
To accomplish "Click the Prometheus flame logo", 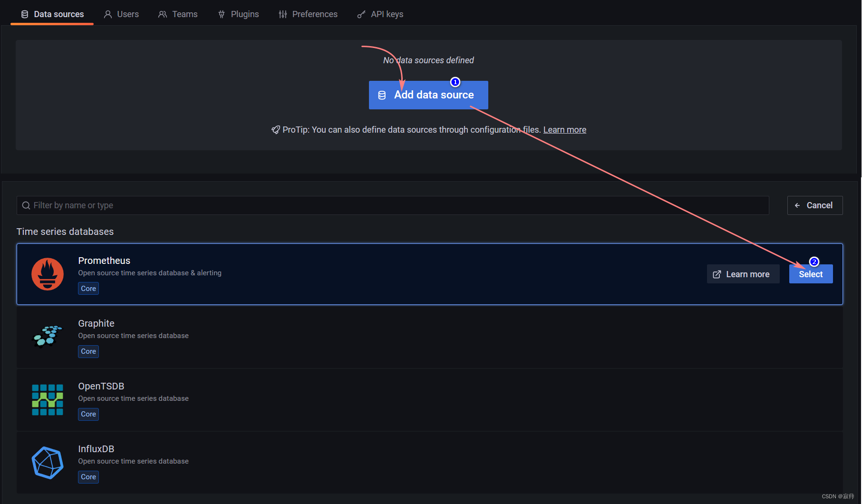I will [x=48, y=274].
